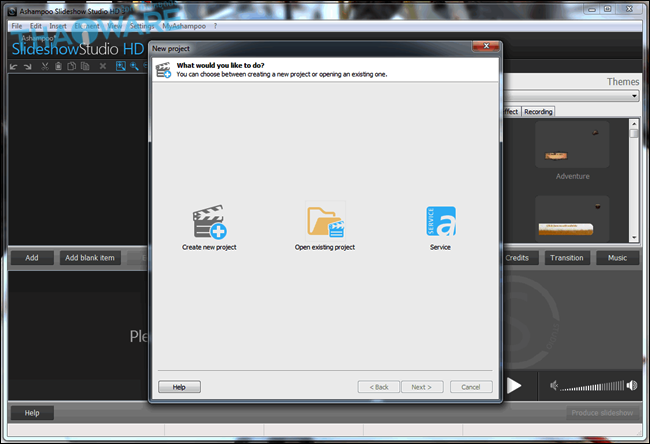
Task: Open the File menu
Action: tap(17, 26)
